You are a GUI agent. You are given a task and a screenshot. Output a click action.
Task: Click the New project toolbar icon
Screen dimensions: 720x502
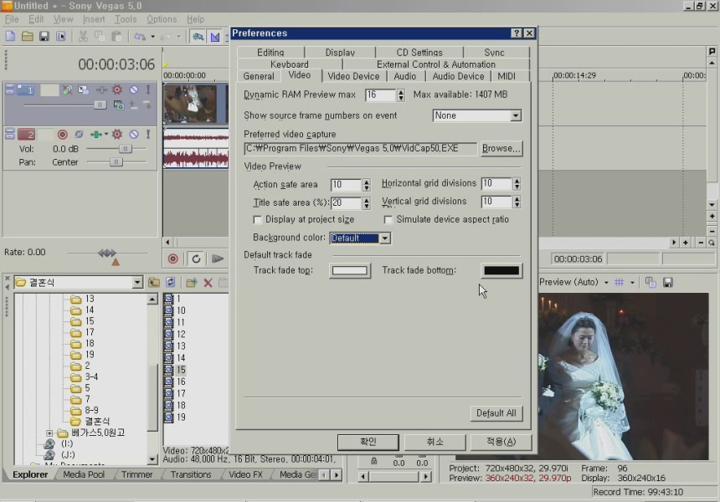pyautogui.click(x=10, y=36)
